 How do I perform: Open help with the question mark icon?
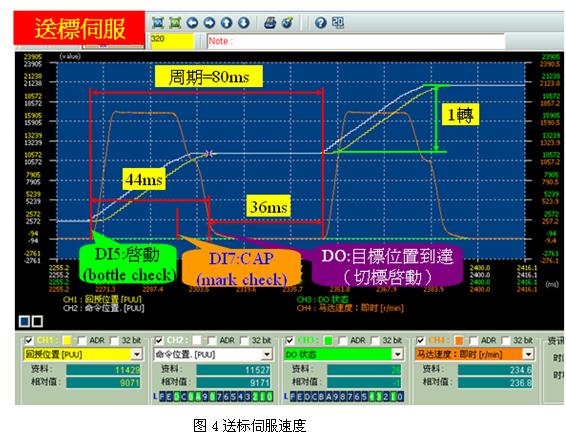click(321, 23)
